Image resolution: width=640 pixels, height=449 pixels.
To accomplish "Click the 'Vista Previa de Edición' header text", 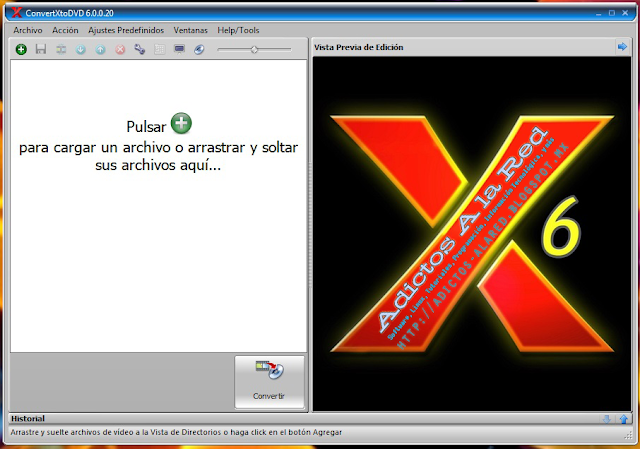I will point(359,47).
